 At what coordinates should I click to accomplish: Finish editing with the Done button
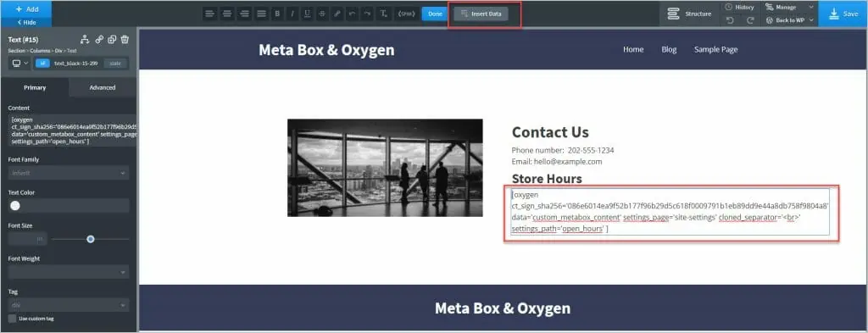[x=435, y=14]
